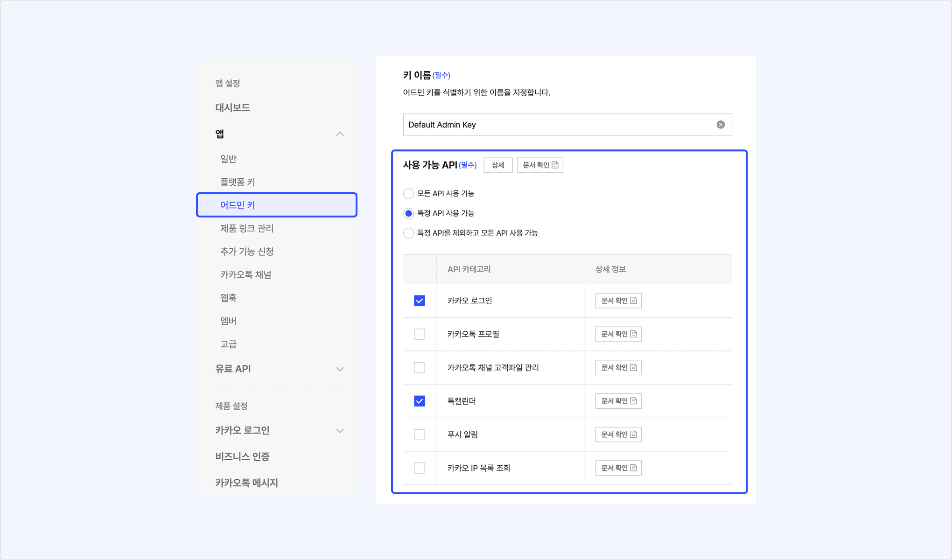Click the 상세 button
Image resolution: width=952 pixels, height=560 pixels.
click(498, 165)
